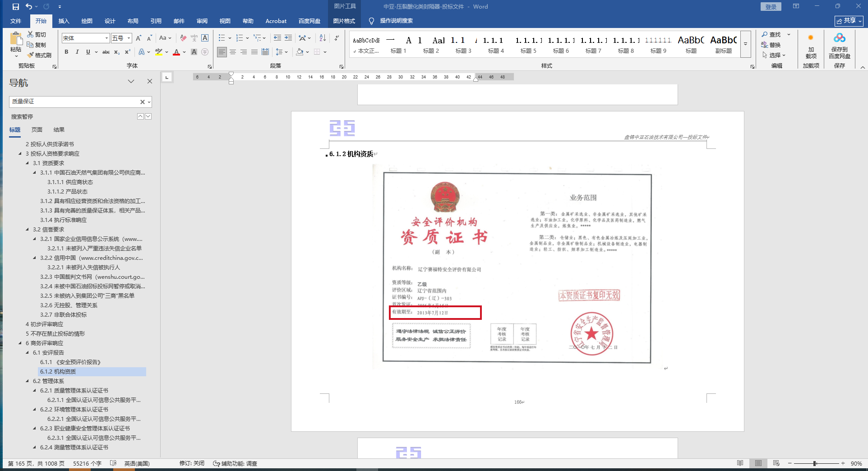Apply character shading with gray-A icon
The height and width of the screenshot is (471, 868).
(194, 52)
